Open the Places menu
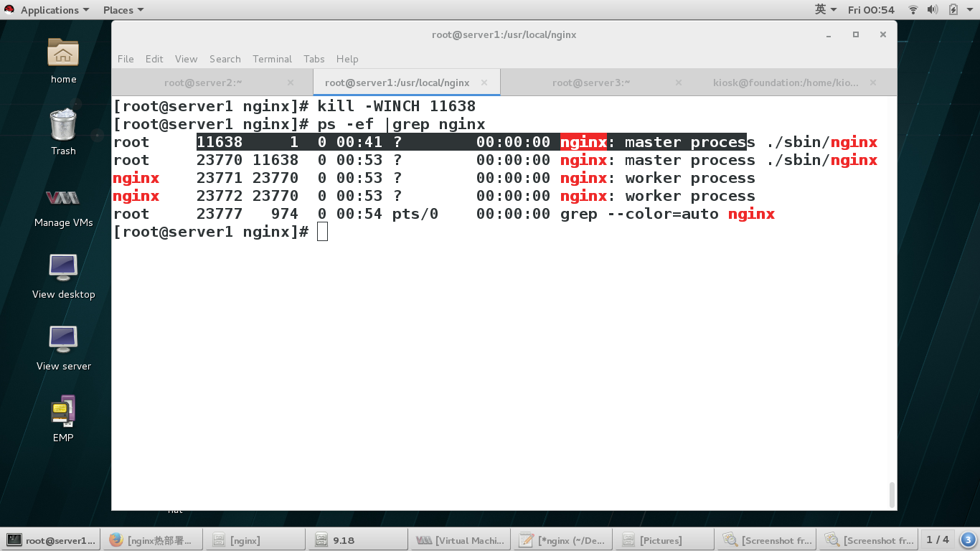 [x=123, y=10]
